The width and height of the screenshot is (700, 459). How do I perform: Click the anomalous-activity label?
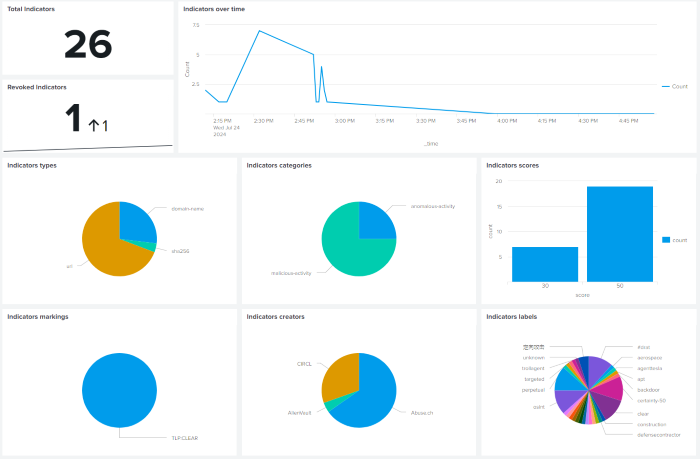[433, 206]
